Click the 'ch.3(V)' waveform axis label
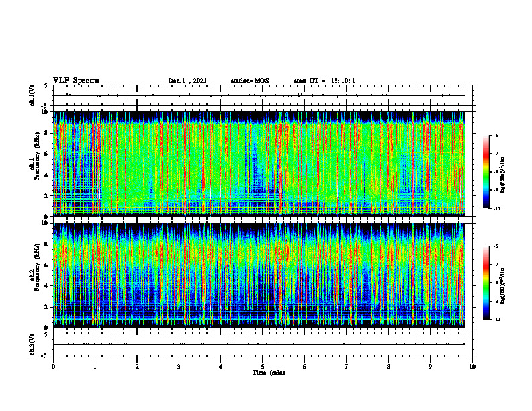This screenshot has height=411, width=532. (32, 345)
